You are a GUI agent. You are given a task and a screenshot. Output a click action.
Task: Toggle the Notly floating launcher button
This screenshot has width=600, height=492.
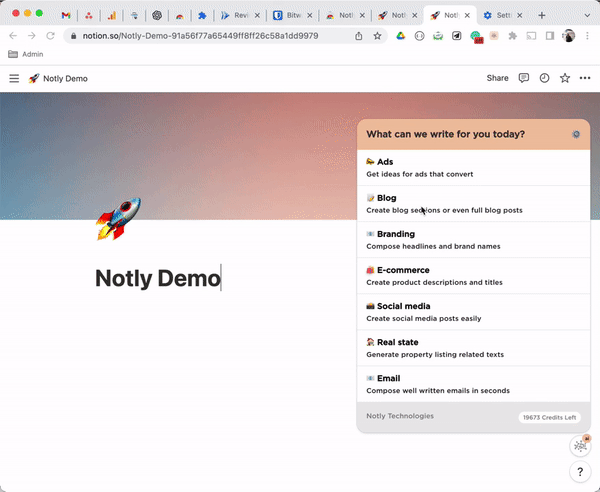click(x=580, y=446)
